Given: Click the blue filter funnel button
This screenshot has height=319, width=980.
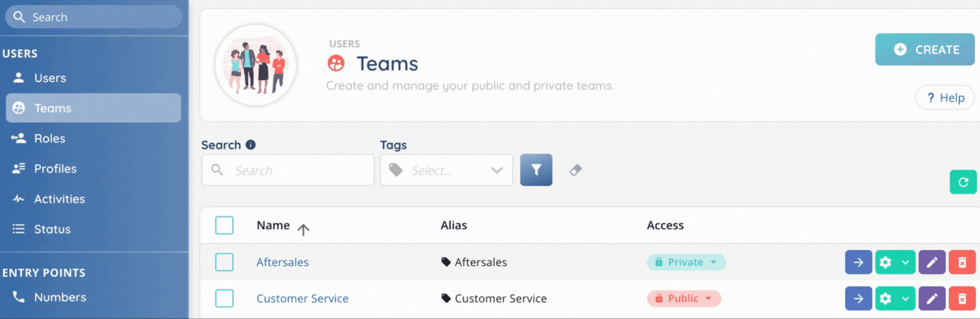Looking at the screenshot, I should pyautogui.click(x=536, y=170).
